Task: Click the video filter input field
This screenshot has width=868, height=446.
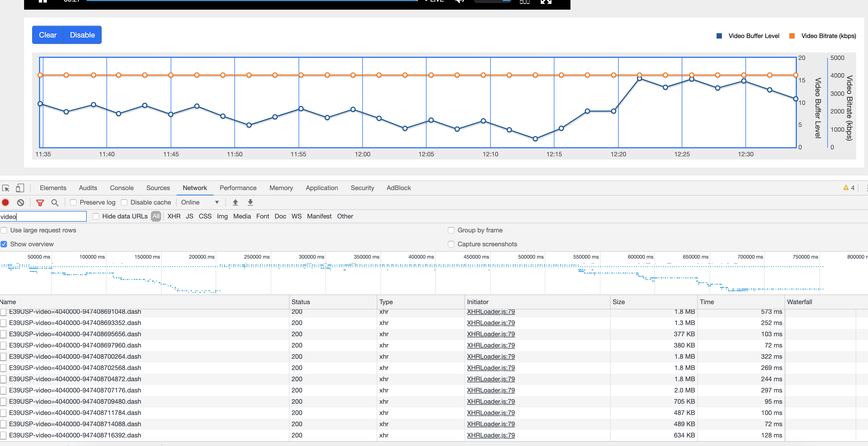Action: (43, 216)
